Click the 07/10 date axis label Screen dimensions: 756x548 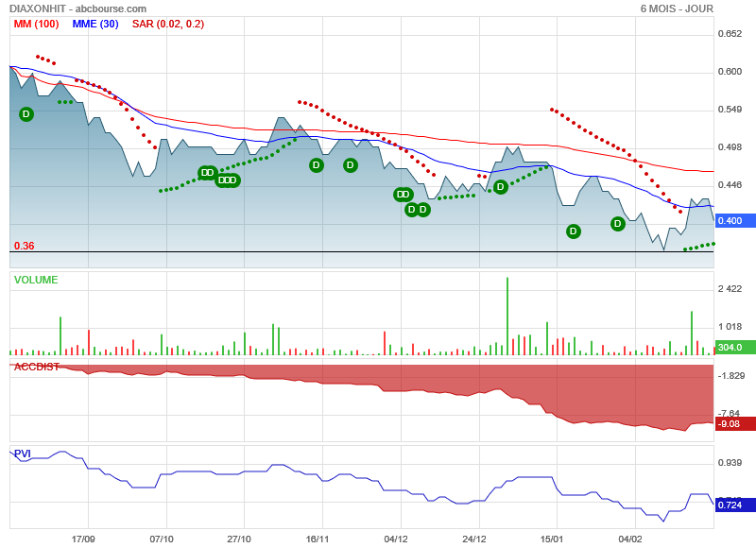click(162, 539)
